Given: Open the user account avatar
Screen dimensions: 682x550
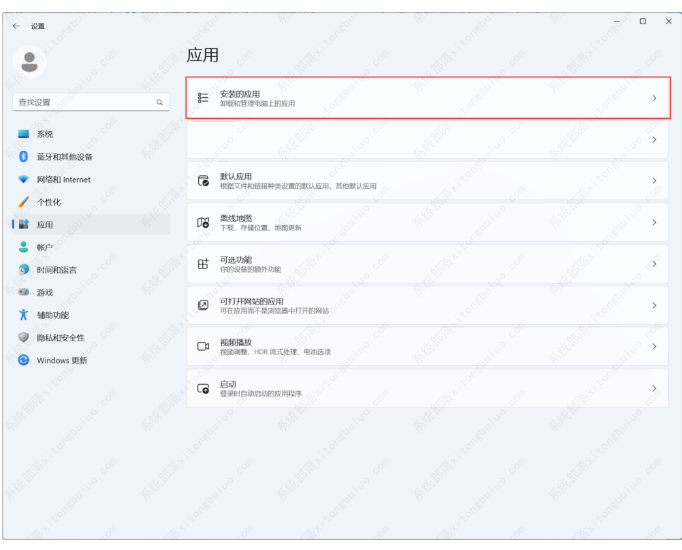Looking at the screenshot, I should point(30,62).
